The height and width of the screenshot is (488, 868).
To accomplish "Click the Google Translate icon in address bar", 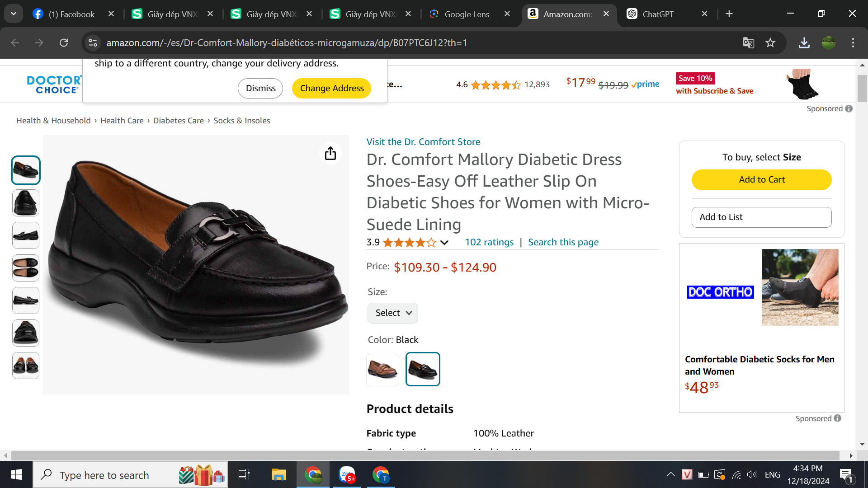I will [x=748, y=43].
